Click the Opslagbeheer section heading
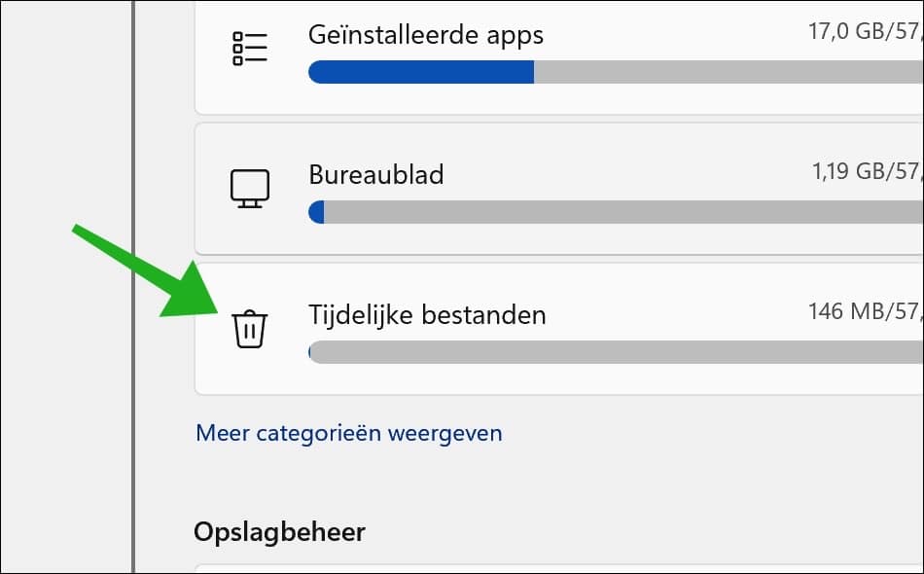 [x=279, y=532]
